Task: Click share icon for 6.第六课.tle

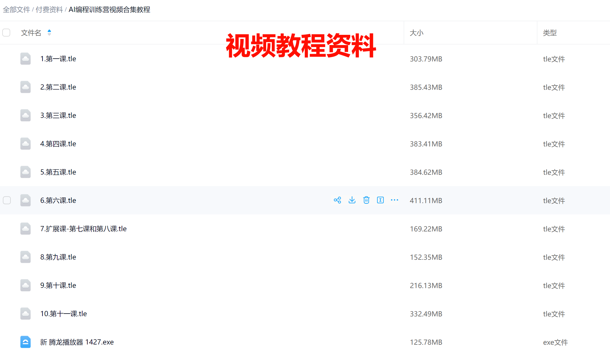Action: 337,200
